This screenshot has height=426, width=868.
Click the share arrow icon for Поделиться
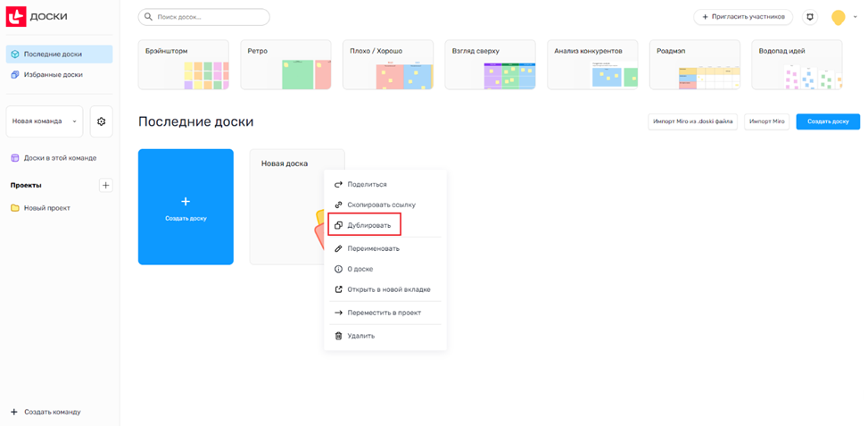pos(339,185)
